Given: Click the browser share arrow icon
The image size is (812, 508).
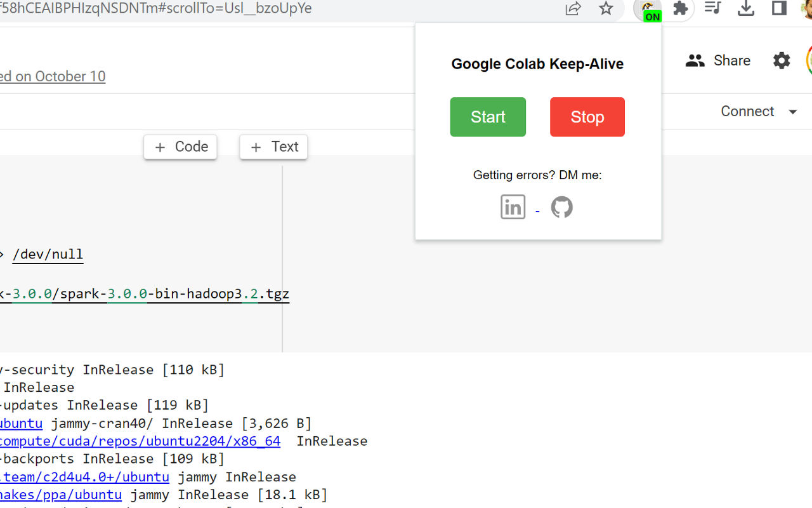Looking at the screenshot, I should 573,8.
